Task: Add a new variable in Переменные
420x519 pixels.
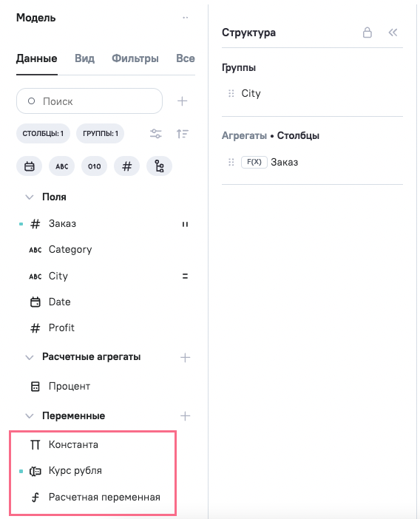Action: (x=185, y=416)
